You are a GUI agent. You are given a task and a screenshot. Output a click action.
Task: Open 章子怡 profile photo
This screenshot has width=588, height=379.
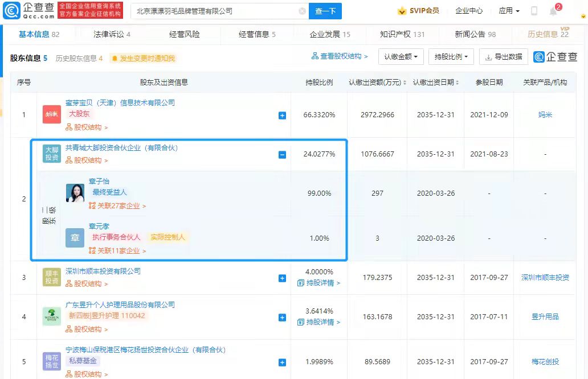(75, 193)
